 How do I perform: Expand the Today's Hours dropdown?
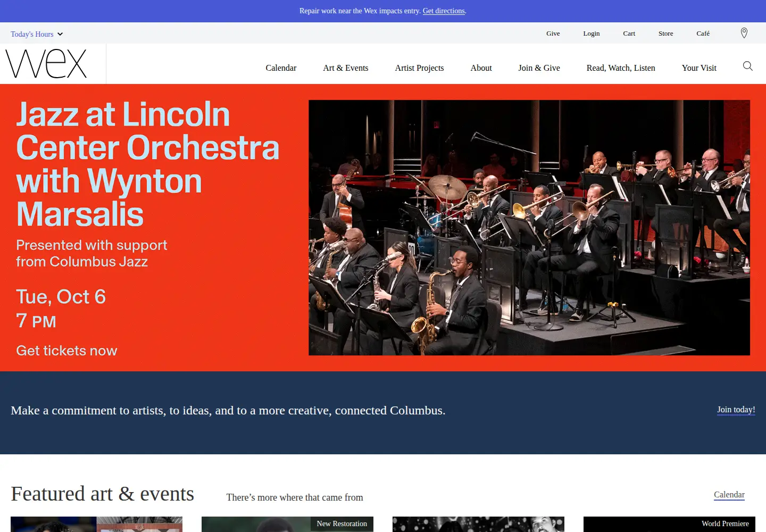[x=37, y=34]
